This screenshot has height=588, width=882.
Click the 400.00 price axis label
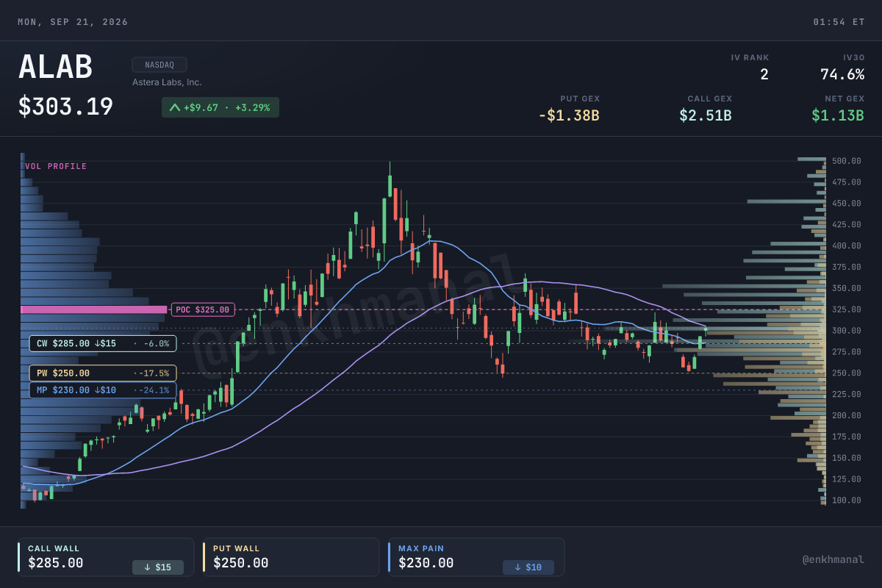(x=847, y=245)
